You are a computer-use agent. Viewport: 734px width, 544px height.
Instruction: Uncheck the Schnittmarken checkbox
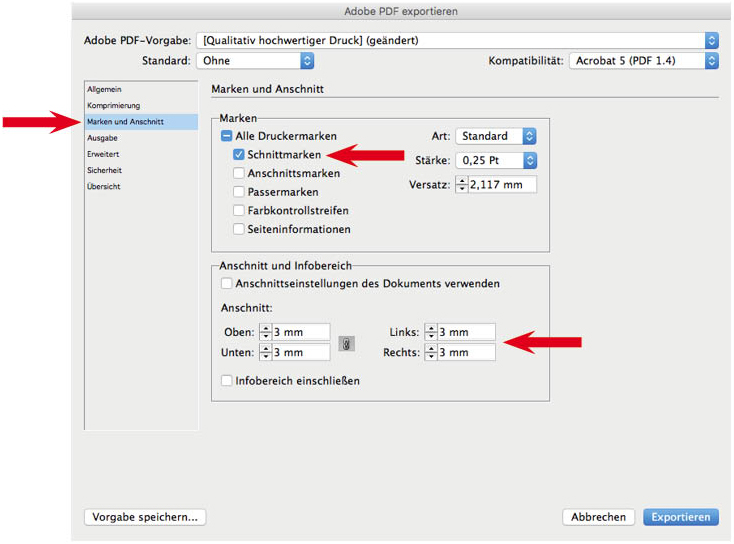[238, 154]
